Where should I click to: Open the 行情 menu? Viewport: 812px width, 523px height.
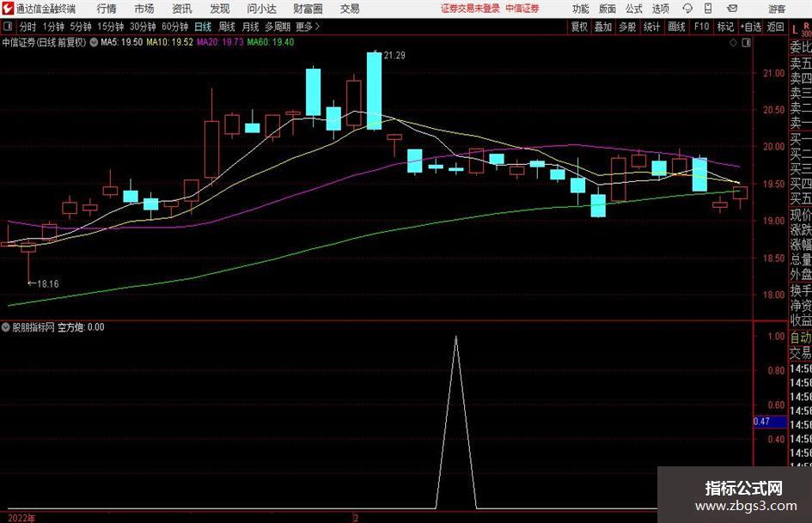point(107,9)
